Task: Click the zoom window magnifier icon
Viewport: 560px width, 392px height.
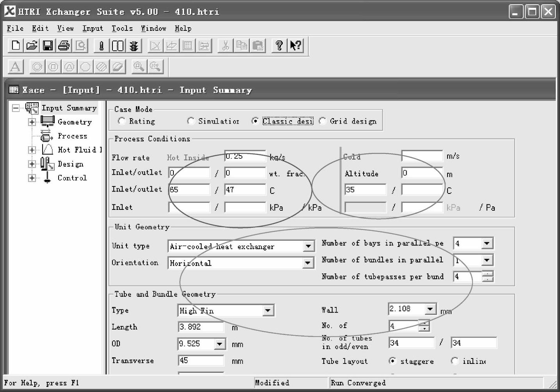Action: [139, 67]
